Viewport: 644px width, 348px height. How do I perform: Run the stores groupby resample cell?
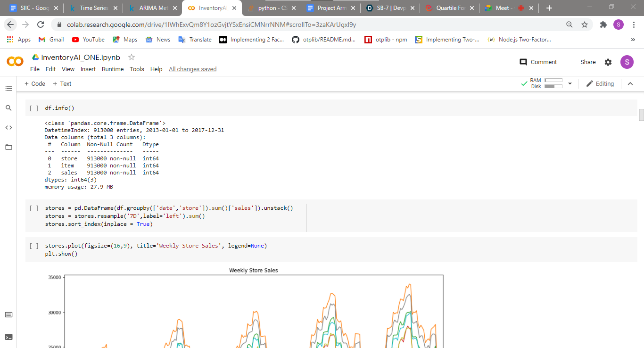coord(34,208)
